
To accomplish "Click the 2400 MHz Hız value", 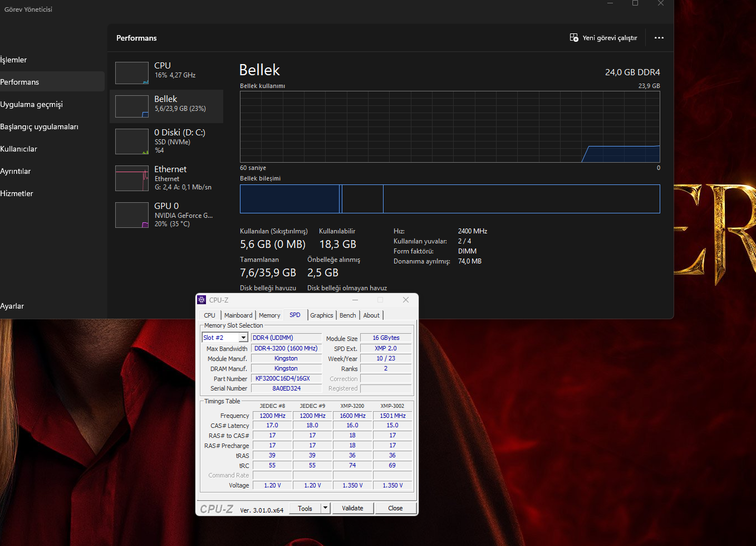I will click(473, 231).
